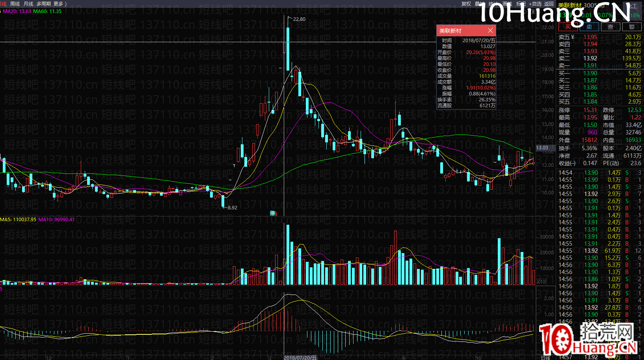
Task: Open the 多周期 multi-period view
Action: pyautogui.click(x=44, y=4)
